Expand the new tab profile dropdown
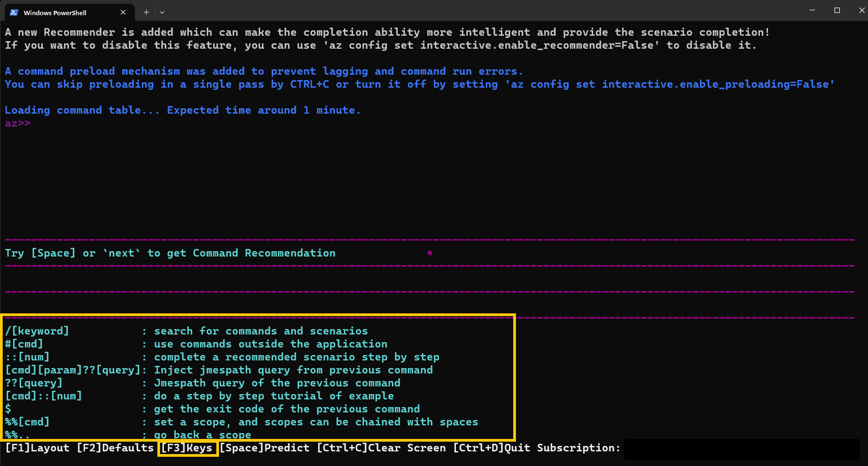 pos(162,12)
